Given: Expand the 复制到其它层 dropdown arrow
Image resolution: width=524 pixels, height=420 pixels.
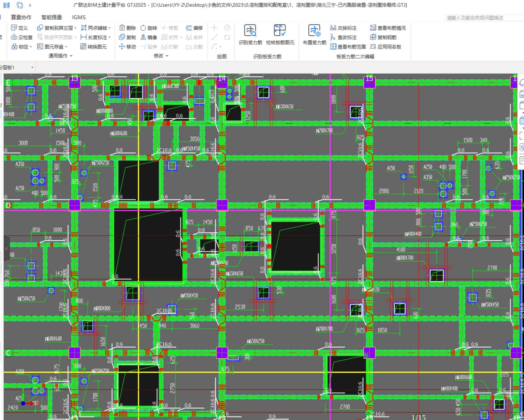Looking at the screenshot, I should (75, 28).
